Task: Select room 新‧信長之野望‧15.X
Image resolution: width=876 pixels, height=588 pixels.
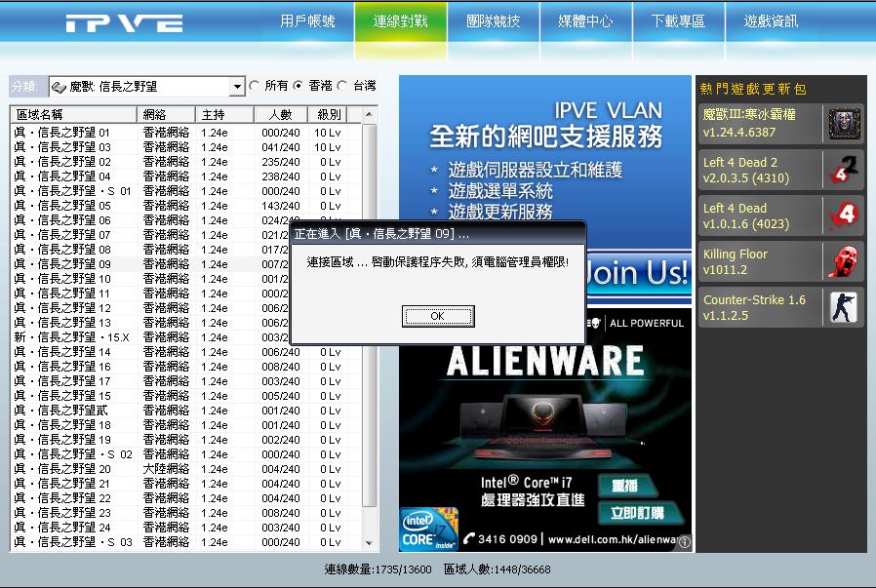Action: (x=151, y=337)
